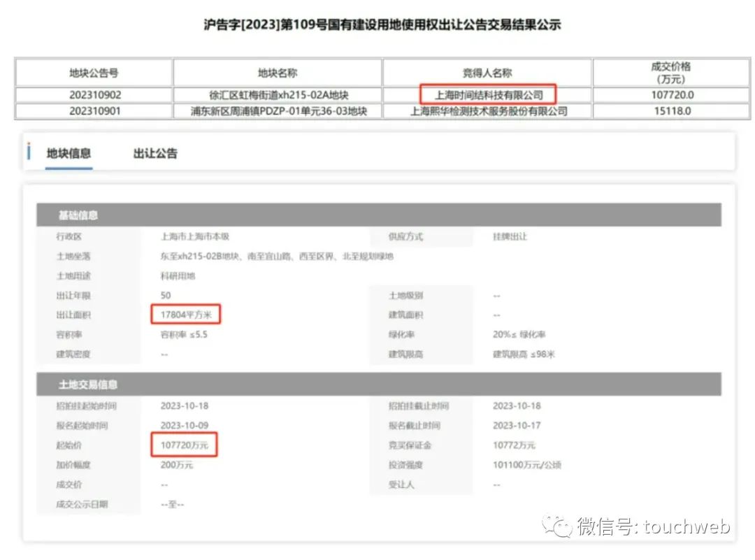Select auction start date 2023-10-18
755x560 pixels.
[185, 406]
